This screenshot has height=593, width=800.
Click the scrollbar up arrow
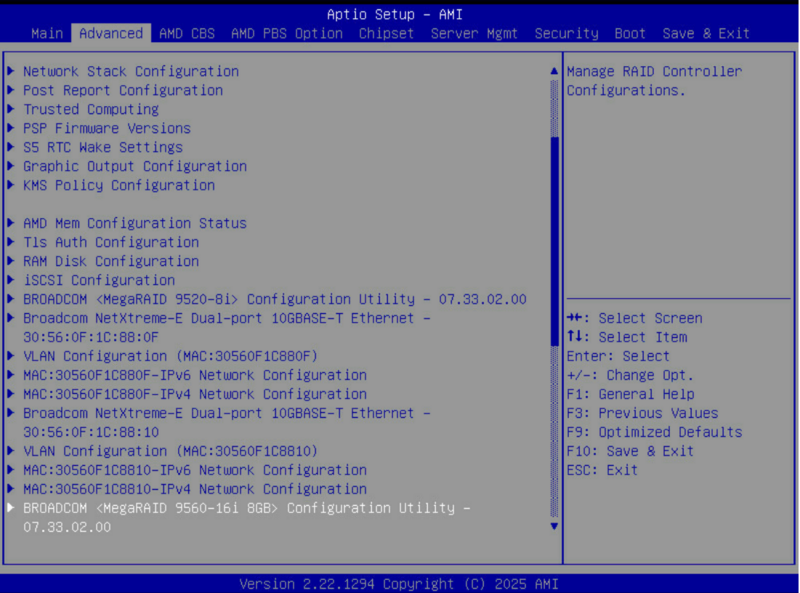(554, 71)
